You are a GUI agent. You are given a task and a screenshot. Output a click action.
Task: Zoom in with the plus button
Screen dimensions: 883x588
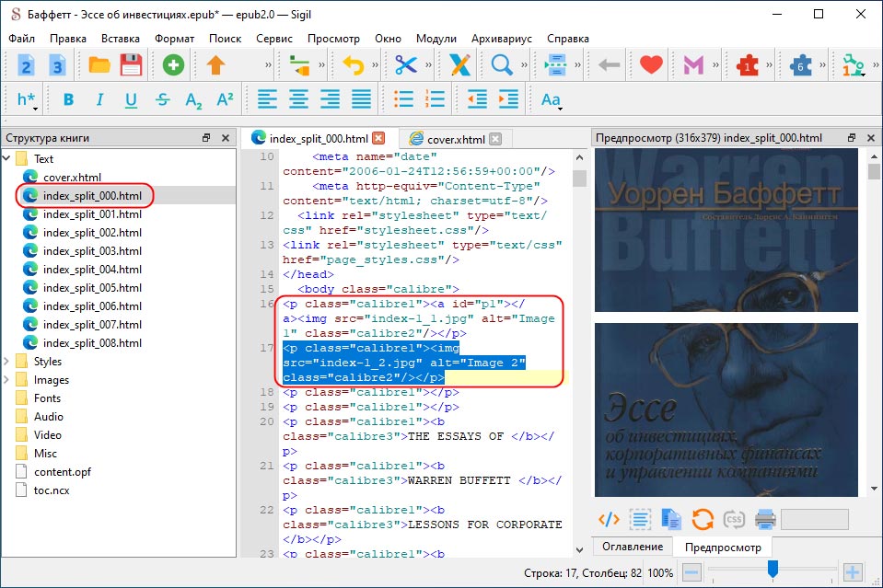click(x=853, y=572)
